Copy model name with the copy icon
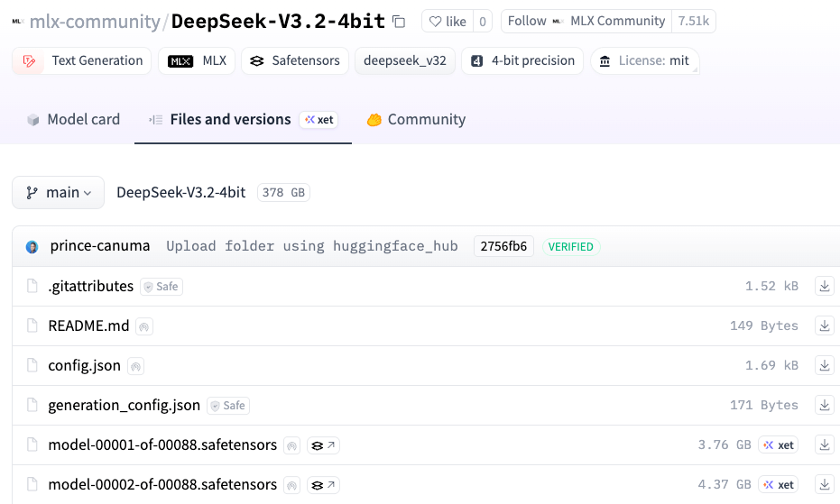The image size is (840, 504). 399,22
